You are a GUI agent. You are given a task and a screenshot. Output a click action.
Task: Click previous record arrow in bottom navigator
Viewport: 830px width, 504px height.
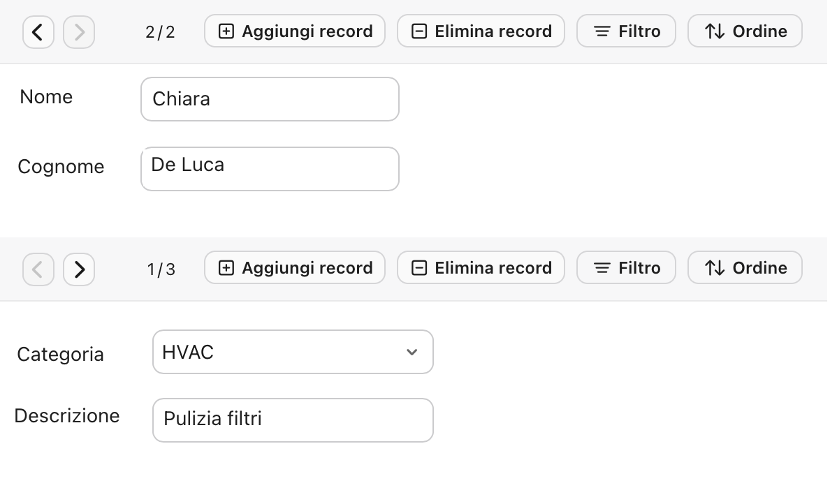pos(38,269)
